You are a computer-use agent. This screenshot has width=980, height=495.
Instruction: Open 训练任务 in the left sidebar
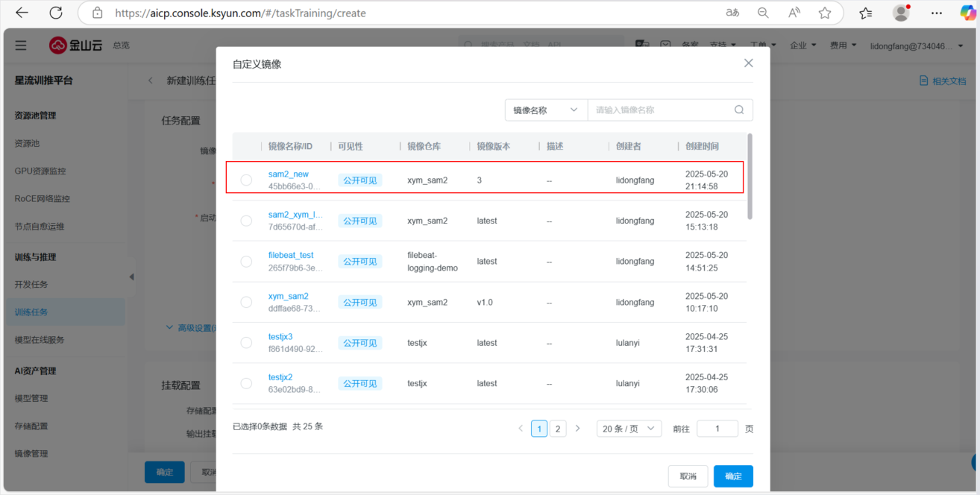pos(31,312)
